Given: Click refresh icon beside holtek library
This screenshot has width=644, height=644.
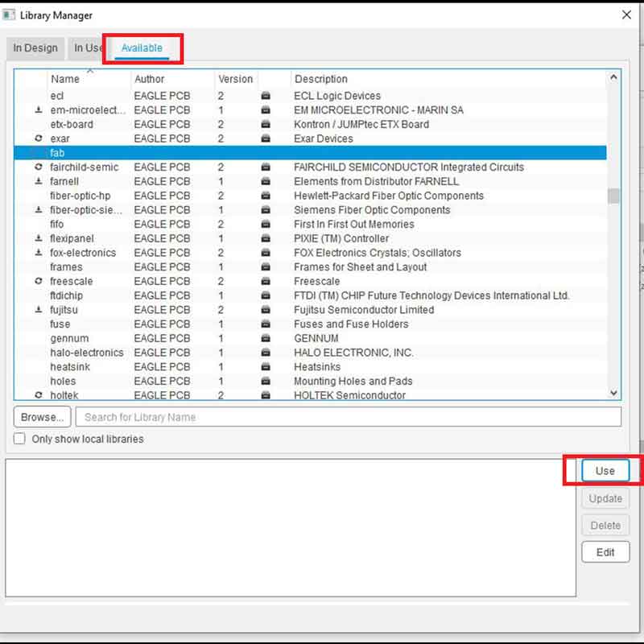Looking at the screenshot, I should click(x=39, y=395).
